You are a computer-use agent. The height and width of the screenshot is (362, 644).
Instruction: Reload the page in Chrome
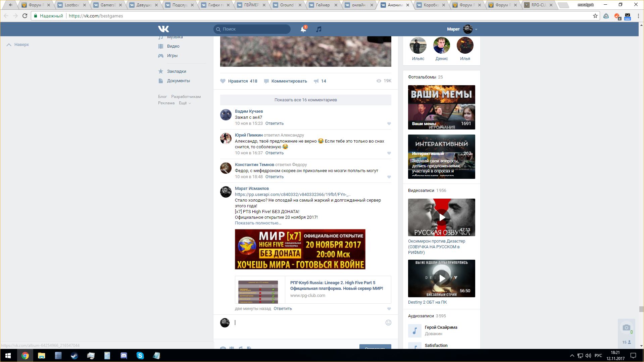[25, 16]
